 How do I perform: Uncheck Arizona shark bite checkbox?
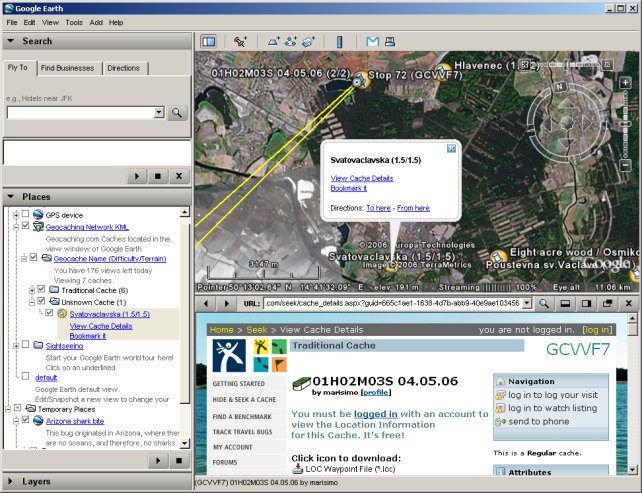(x=25, y=420)
